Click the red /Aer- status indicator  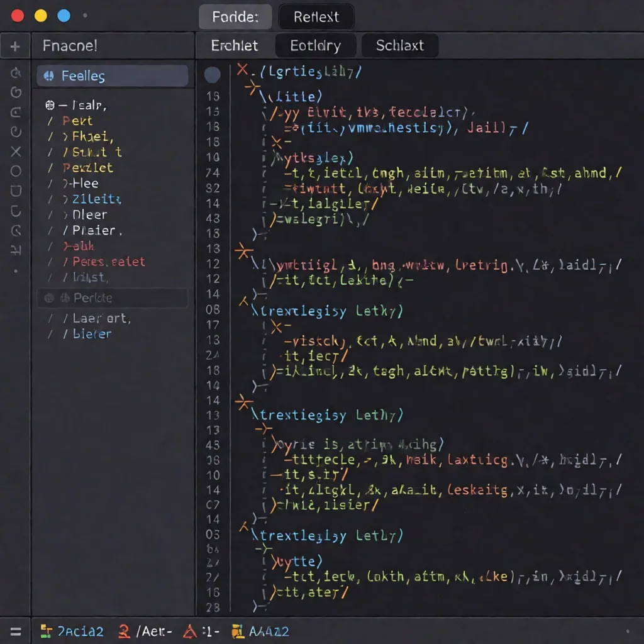click(x=145, y=631)
